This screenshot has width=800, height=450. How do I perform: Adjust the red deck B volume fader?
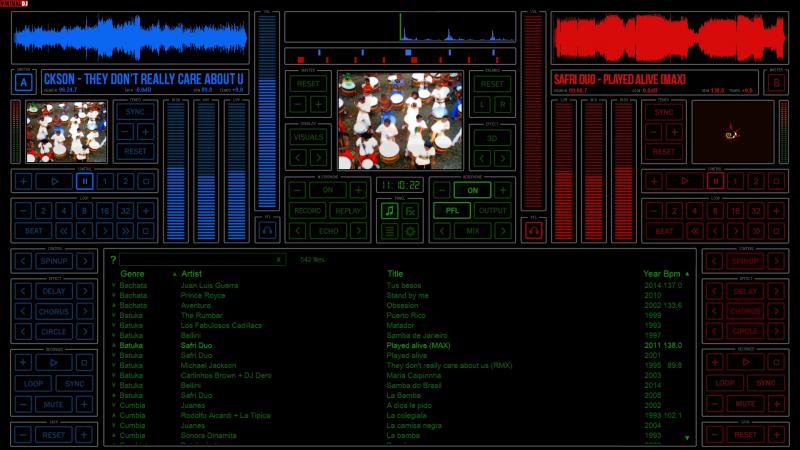[x=533, y=112]
